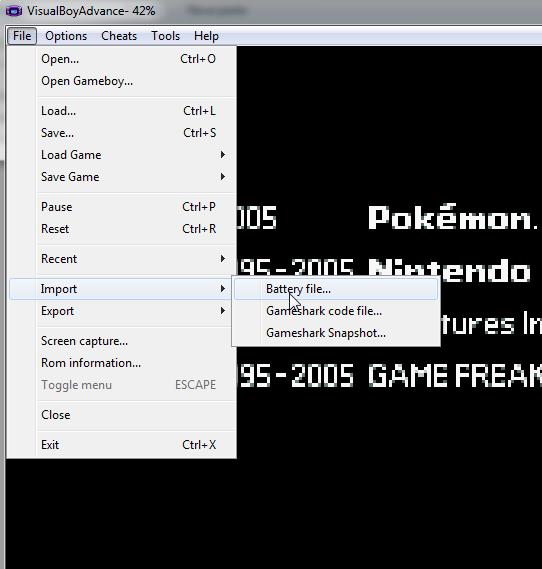Viewport: 542px width, 569px height.
Task: Open the Cheats menu
Action: (119, 36)
